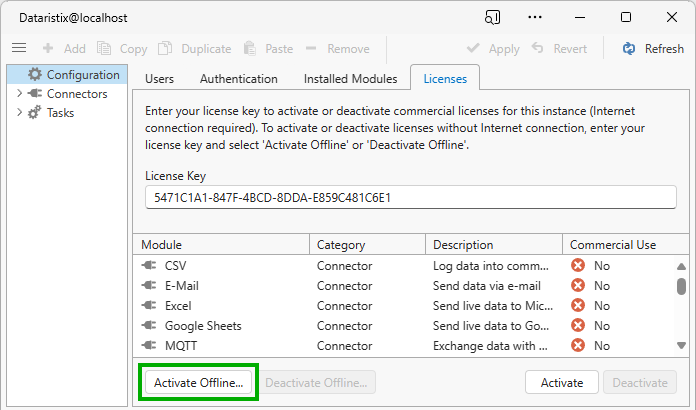Expand the Connectors tree node
This screenshot has height=410, width=696.
tap(19, 94)
